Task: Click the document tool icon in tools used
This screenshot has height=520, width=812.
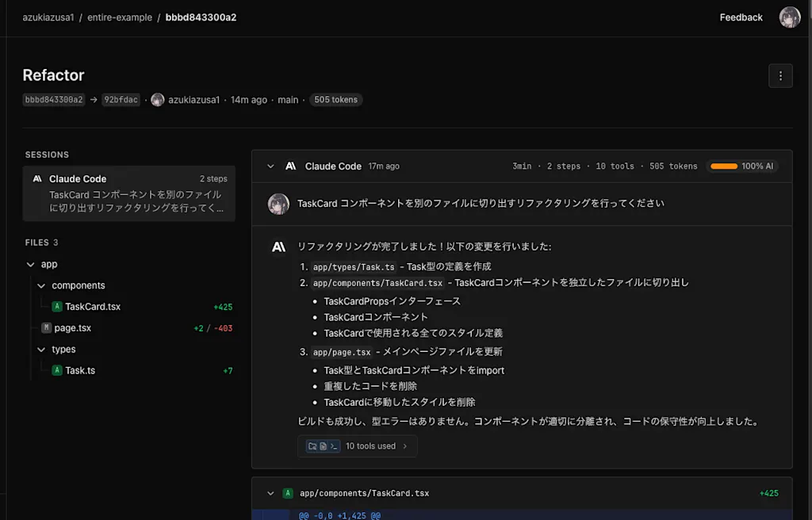Action: point(324,446)
